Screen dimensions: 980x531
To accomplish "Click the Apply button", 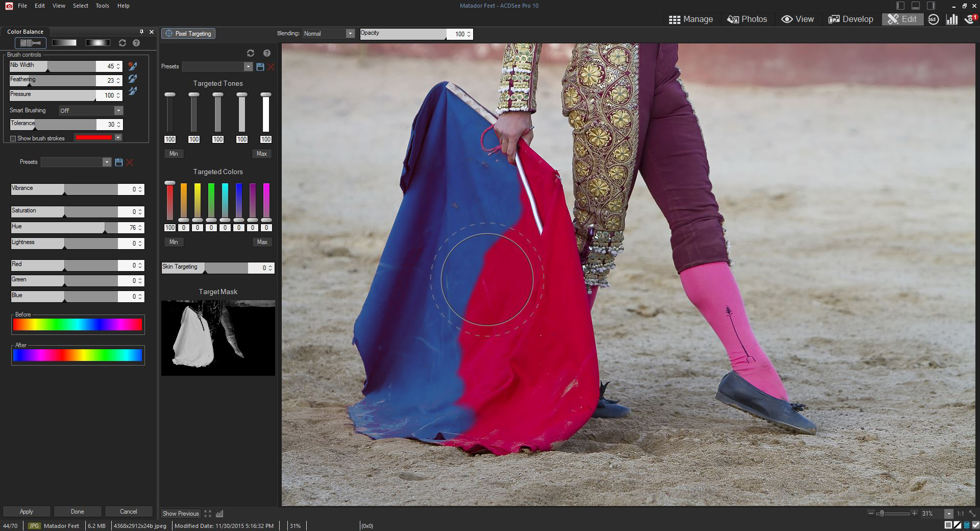I will [27, 512].
